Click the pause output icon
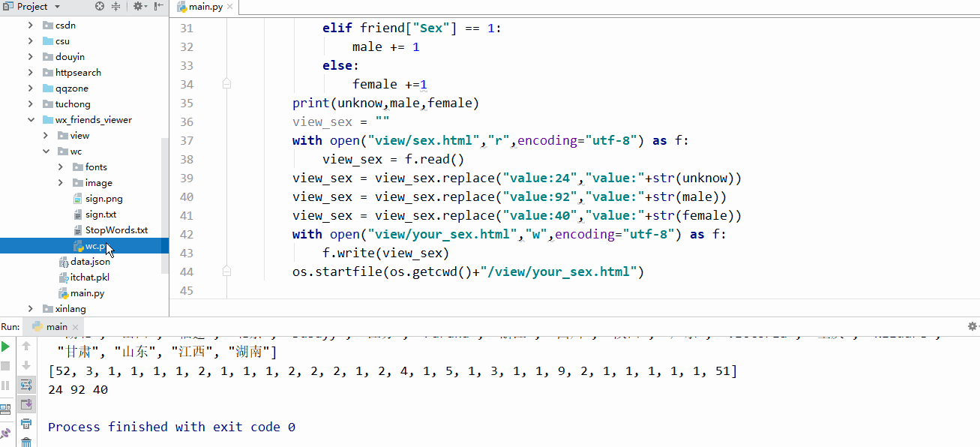The height and width of the screenshot is (447, 980). 6,385
